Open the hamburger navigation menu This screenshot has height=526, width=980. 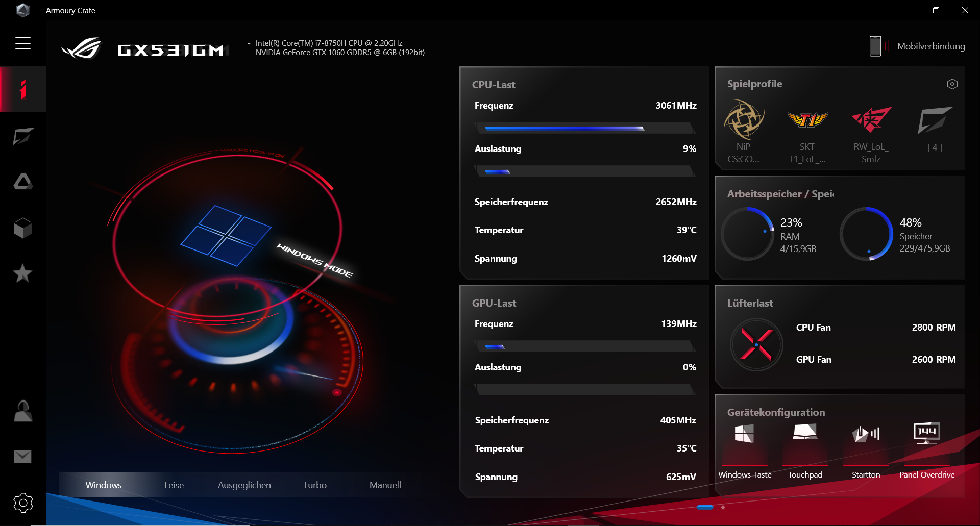[23, 43]
